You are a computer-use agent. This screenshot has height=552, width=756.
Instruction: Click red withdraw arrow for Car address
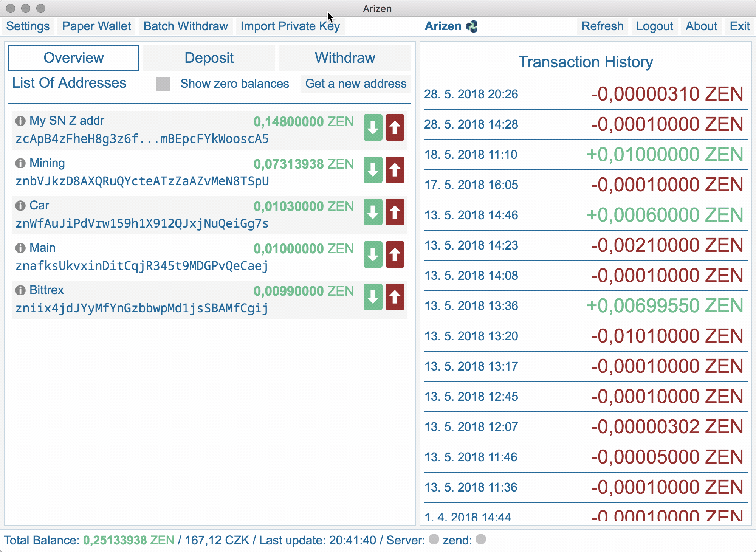coord(395,212)
